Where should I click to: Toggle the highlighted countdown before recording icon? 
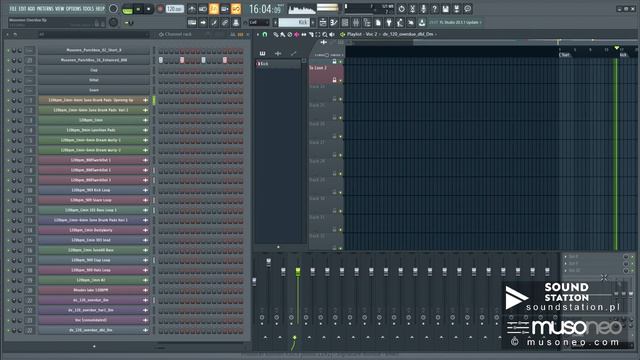(214, 9)
